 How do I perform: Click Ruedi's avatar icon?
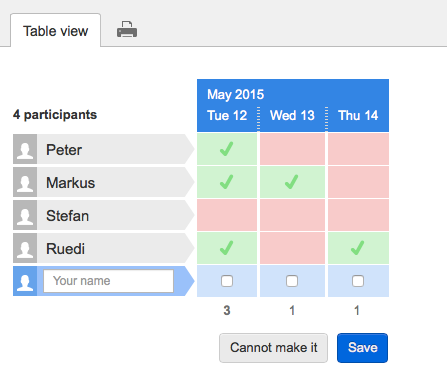[25, 248]
